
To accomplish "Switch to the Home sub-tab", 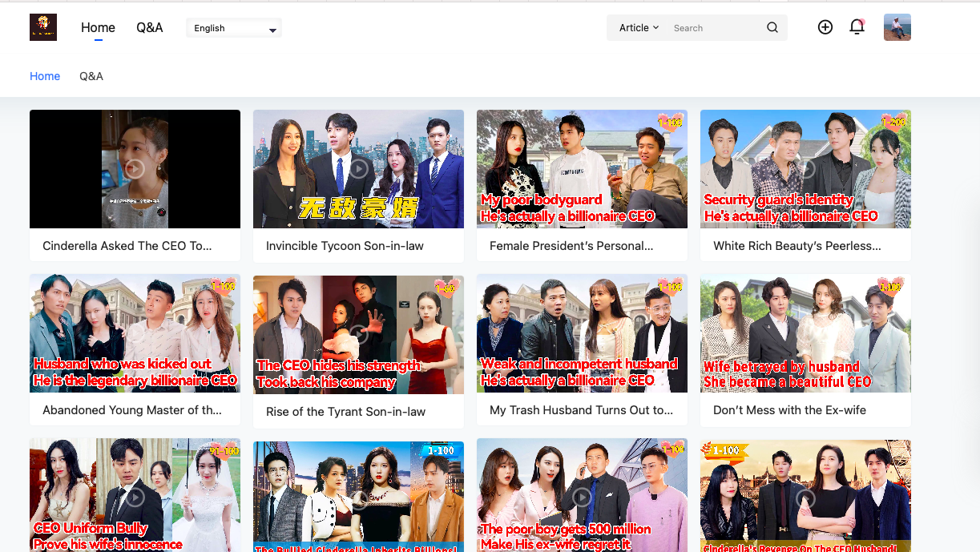I will pos(45,76).
